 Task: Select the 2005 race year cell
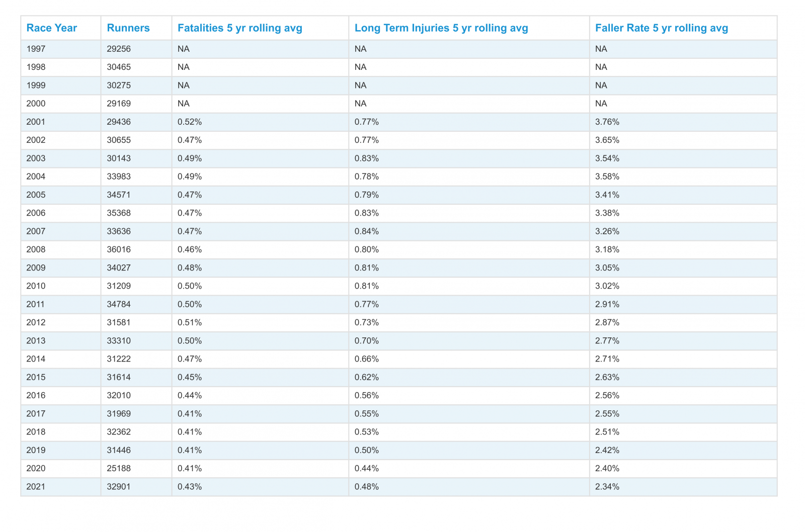36,195
